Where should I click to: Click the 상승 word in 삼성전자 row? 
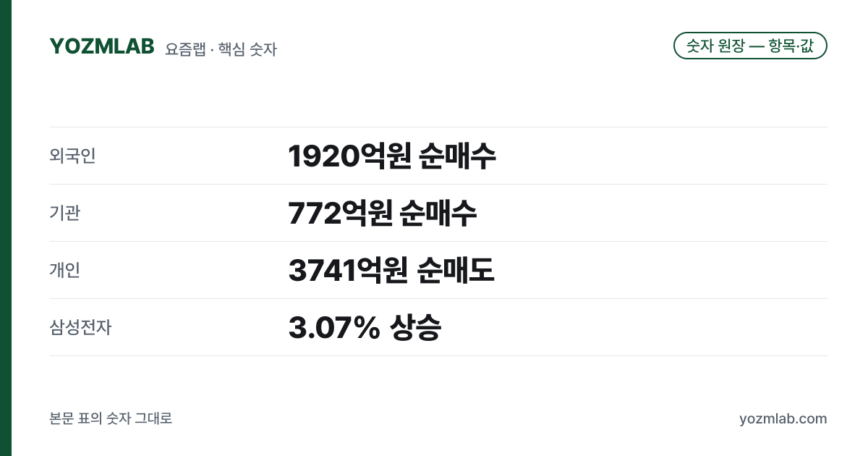coord(415,327)
